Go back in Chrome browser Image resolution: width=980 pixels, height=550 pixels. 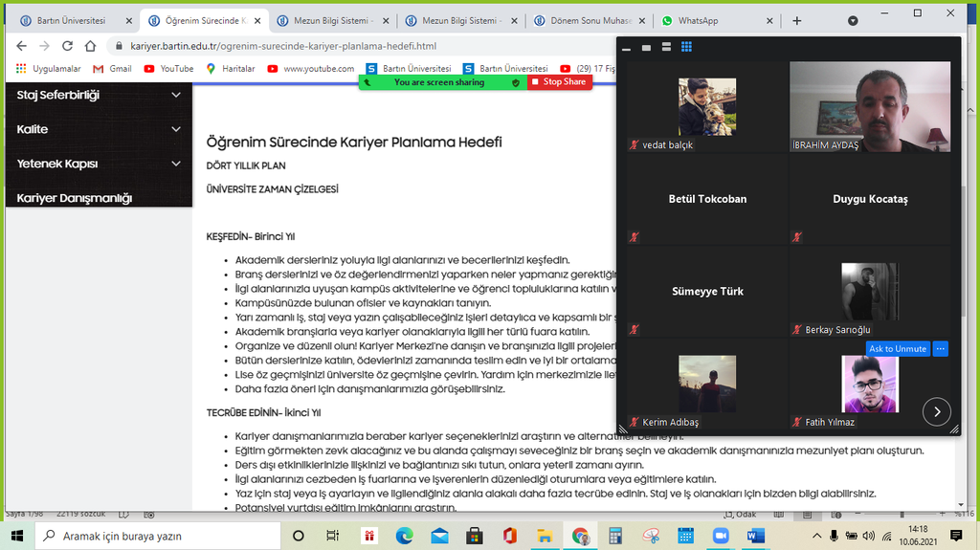tap(21, 46)
